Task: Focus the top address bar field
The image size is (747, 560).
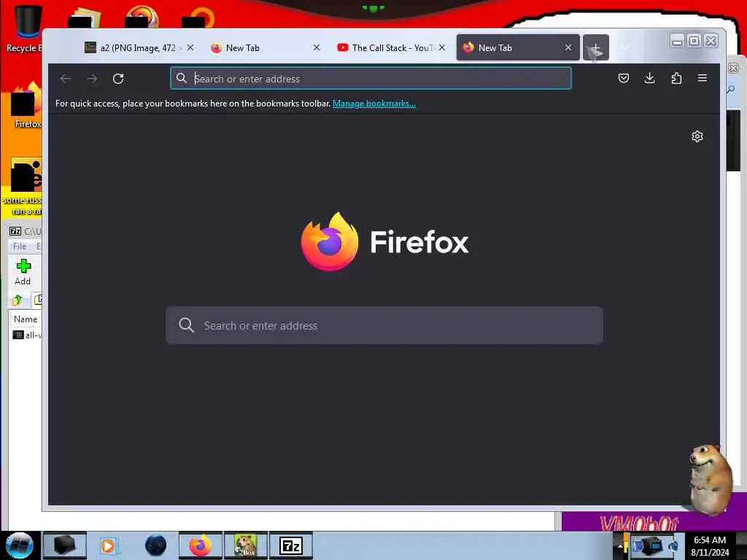Action: pos(371,79)
